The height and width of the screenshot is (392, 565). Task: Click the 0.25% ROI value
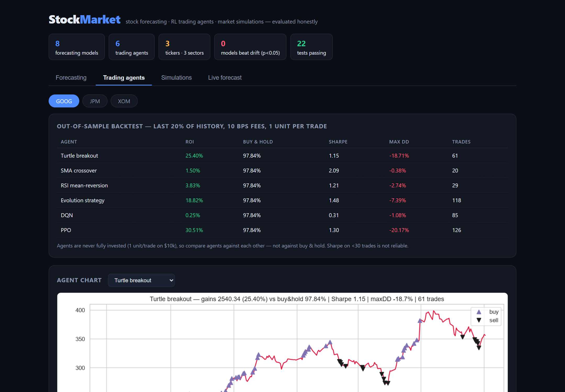[193, 215]
